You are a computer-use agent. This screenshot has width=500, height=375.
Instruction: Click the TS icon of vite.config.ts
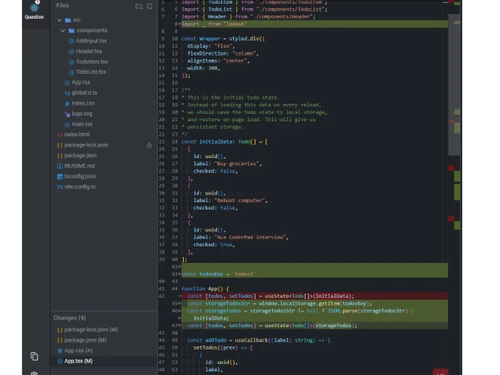[60, 187]
